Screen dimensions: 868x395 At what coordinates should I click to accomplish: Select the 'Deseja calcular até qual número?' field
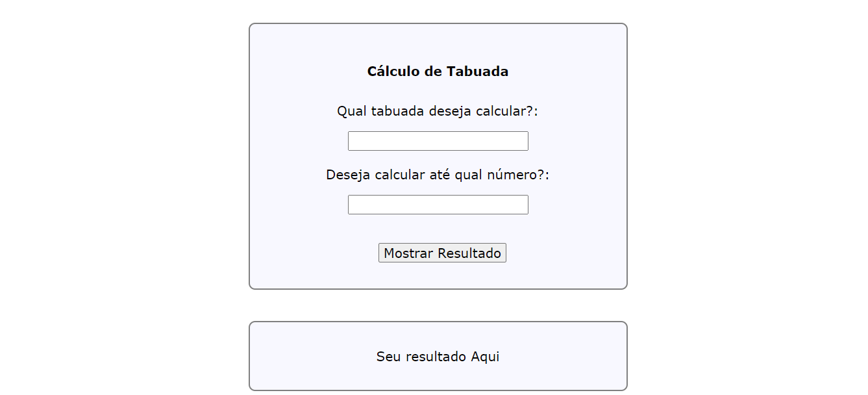(x=438, y=204)
